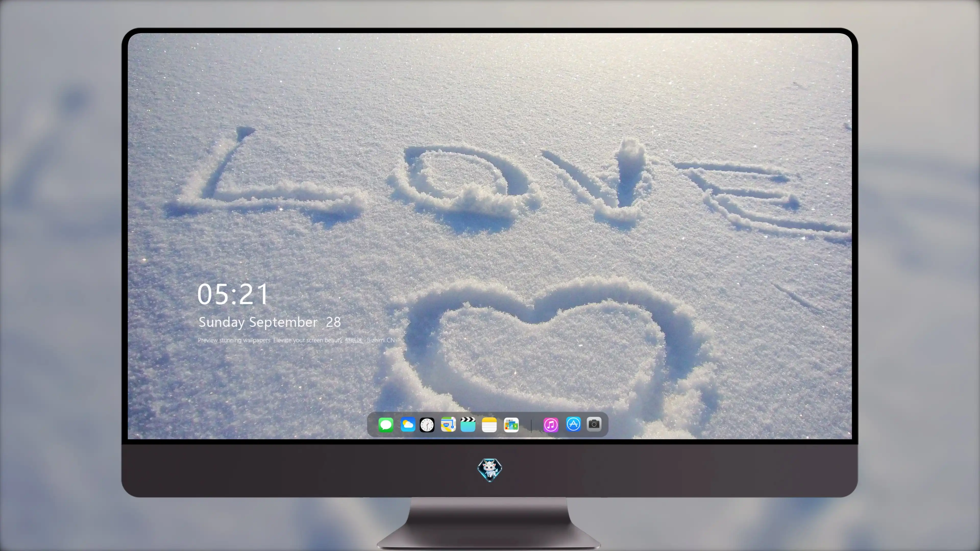Open the Newsstand app in the dock
The width and height of the screenshot is (980, 551).
click(511, 424)
